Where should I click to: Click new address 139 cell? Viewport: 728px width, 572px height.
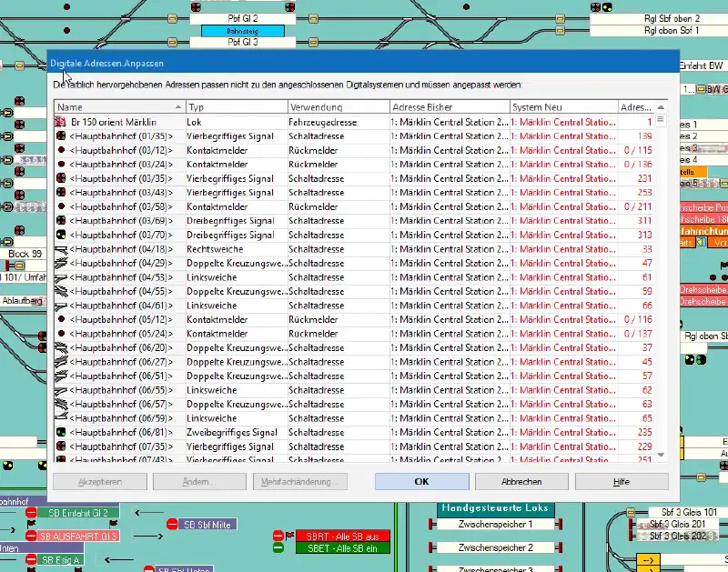click(x=636, y=135)
